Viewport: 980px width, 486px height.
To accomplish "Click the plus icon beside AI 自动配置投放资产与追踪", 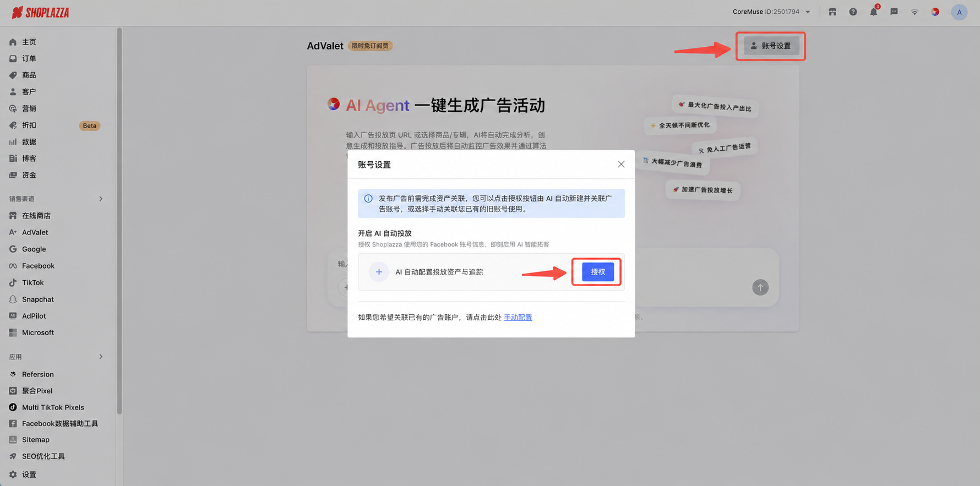I will (379, 272).
